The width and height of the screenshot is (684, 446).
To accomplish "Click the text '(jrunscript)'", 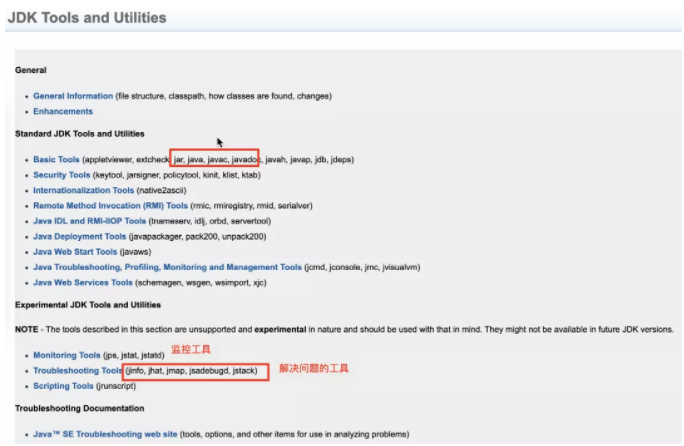I will tap(116, 386).
